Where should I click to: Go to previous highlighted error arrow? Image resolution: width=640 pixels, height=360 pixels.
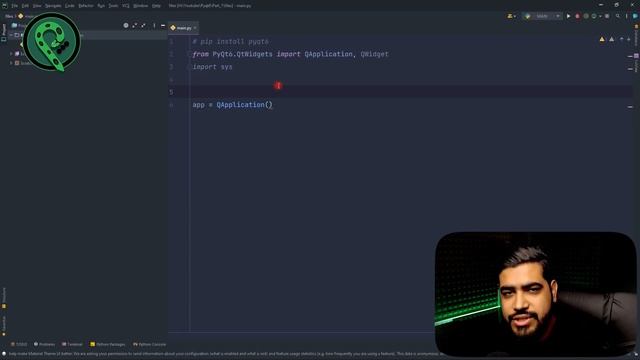tap(622, 39)
